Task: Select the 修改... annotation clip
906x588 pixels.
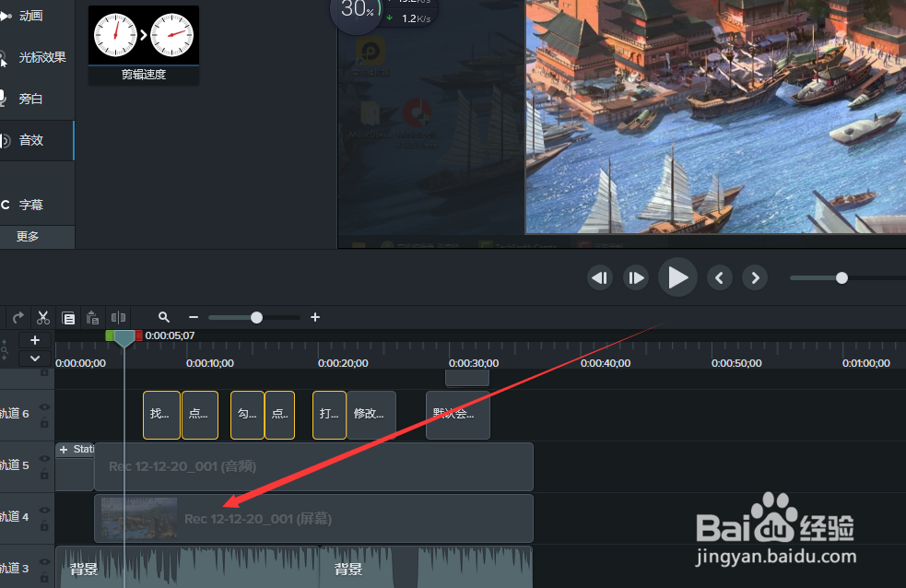Action: click(371, 415)
